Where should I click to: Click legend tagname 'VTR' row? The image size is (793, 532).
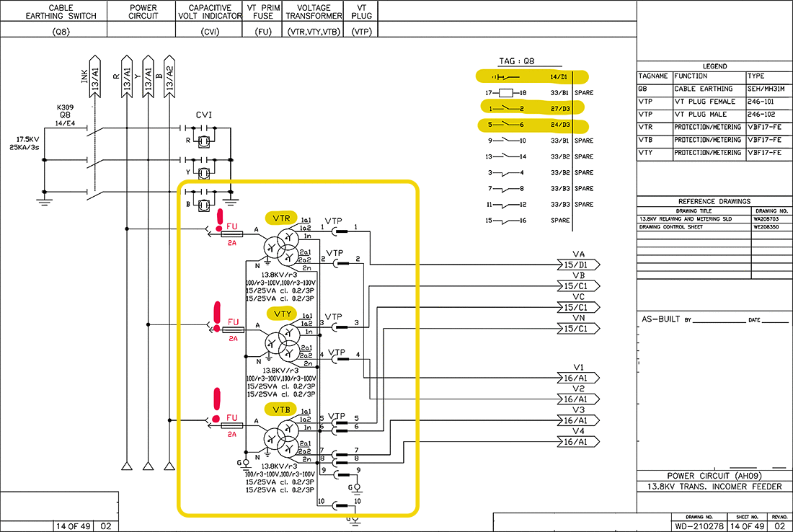[645, 127]
